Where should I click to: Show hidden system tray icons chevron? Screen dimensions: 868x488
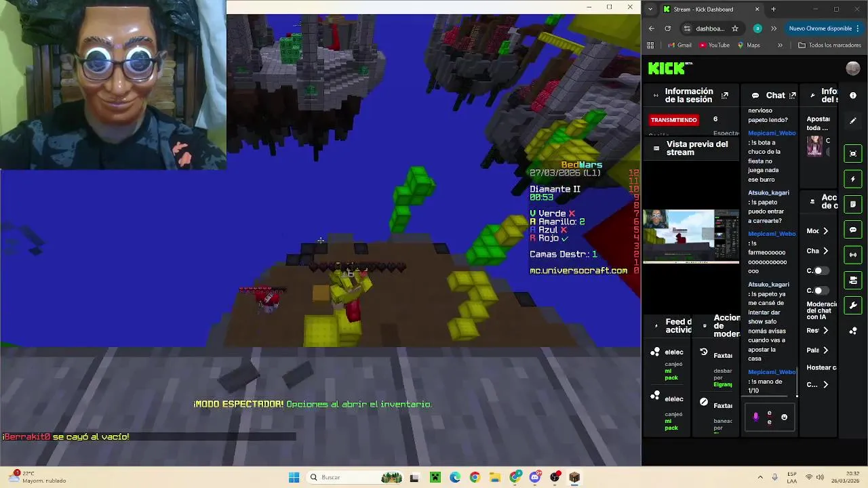759,477
